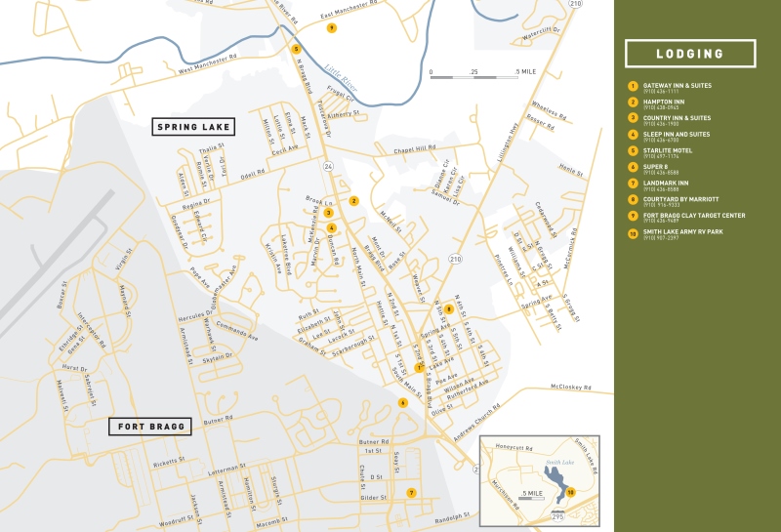Select map marker 3 by McKenzie Rd
Viewport: 781px width, 532px height.
[x=328, y=213]
